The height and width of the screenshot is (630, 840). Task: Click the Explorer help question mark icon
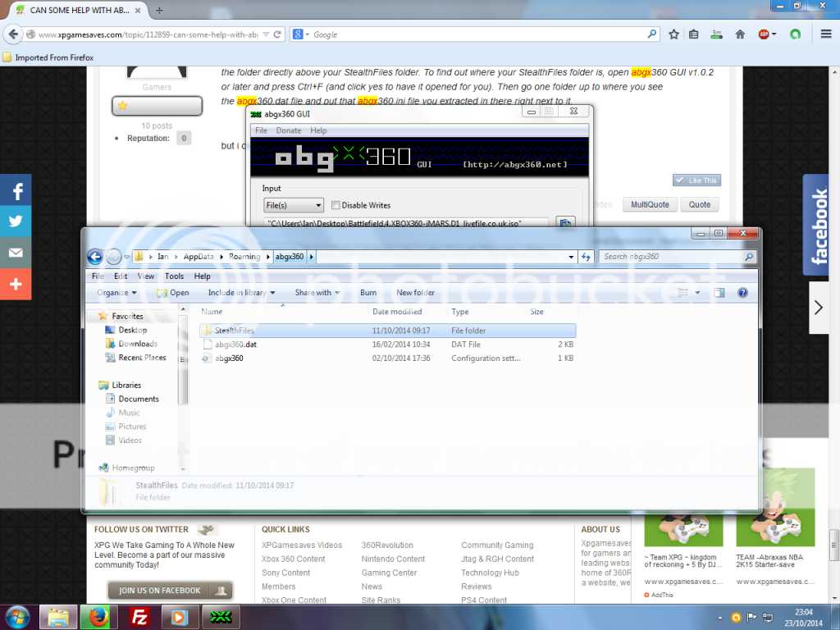point(742,292)
